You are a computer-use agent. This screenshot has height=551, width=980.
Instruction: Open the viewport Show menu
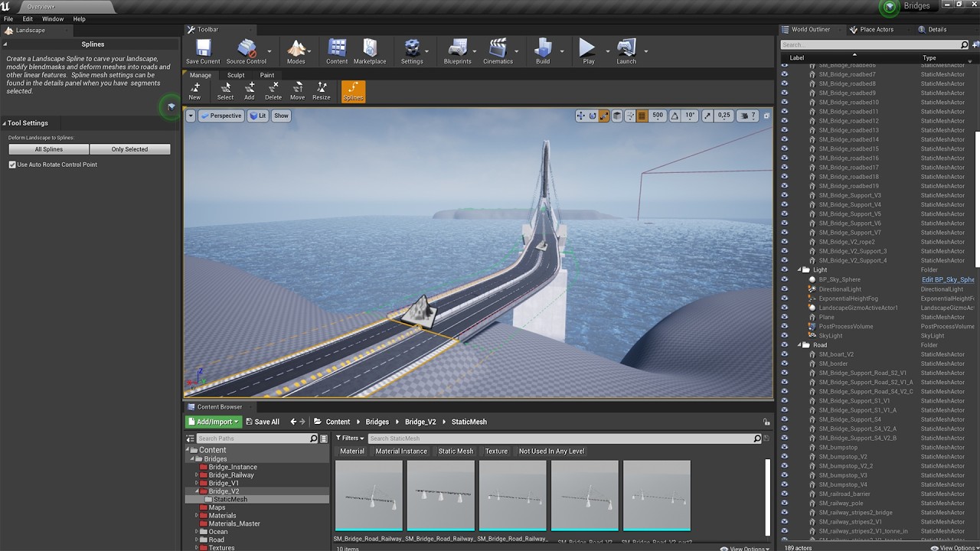coord(282,116)
